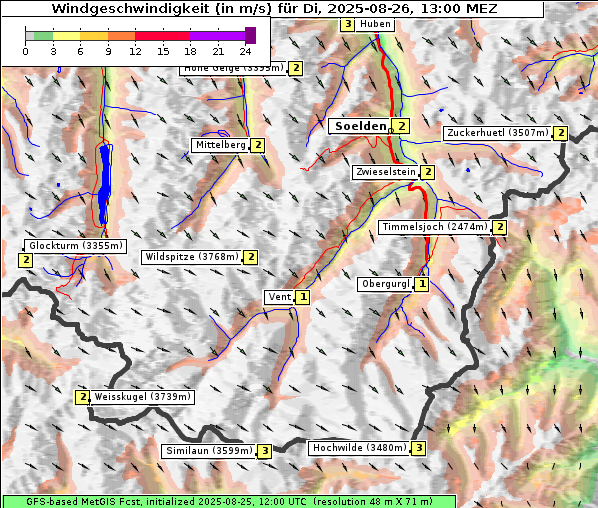The width and height of the screenshot is (598, 508).
Task: Select the Mittelberg location label
Action: click(x=220, y=145)
